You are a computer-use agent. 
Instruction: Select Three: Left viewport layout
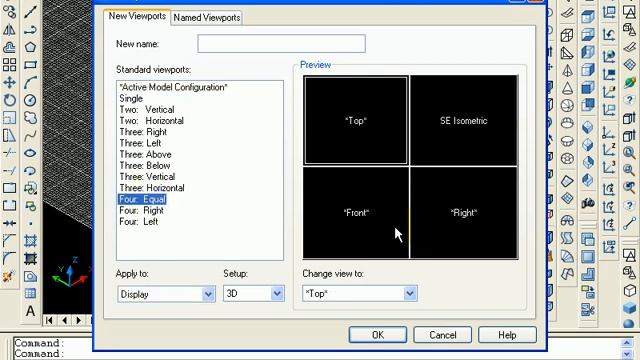tap(140, 143)
